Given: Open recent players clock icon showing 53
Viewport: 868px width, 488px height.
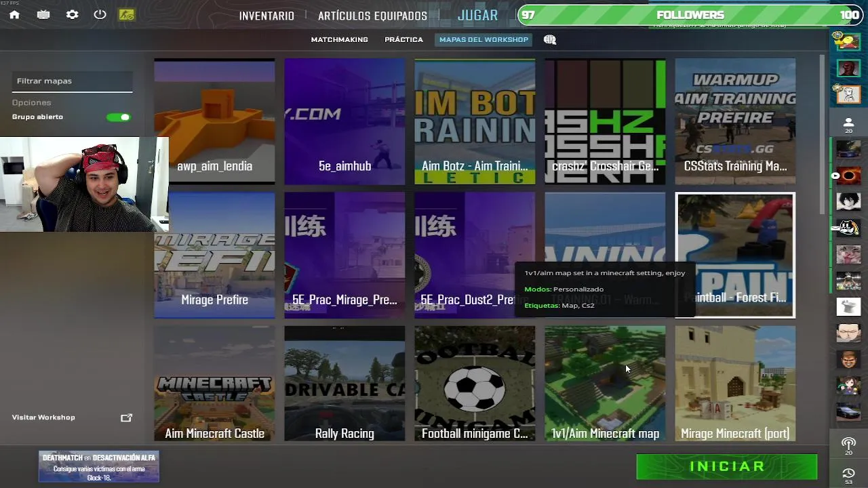Looking at the screenshot, I should click(x=848, y=475).
